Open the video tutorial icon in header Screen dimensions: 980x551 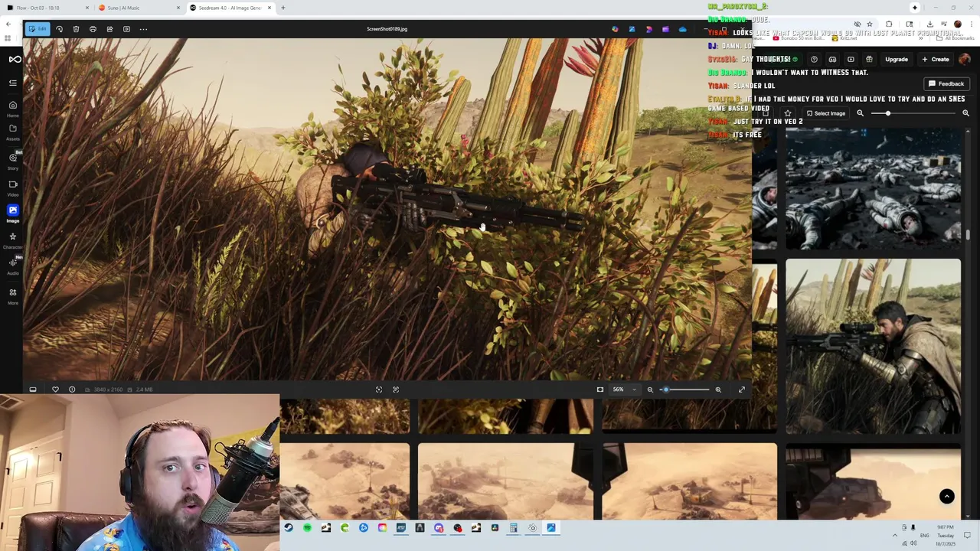coord(851,59)
